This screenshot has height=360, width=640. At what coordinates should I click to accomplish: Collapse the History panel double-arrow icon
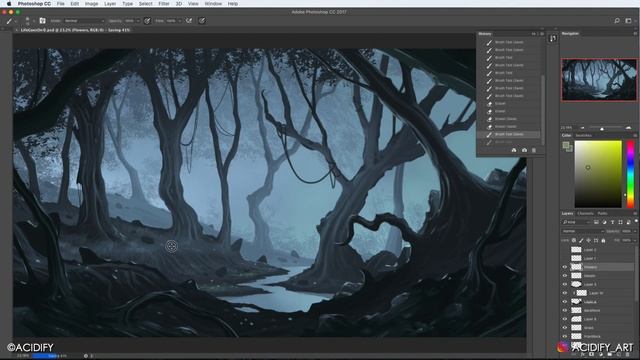click(533, 34)
